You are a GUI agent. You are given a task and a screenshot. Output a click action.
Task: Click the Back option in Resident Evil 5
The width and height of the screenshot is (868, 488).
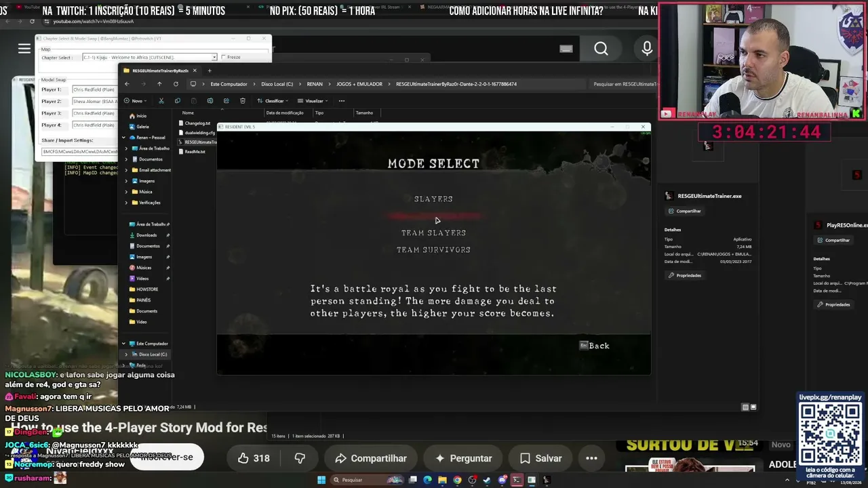[x=594, y=346]
